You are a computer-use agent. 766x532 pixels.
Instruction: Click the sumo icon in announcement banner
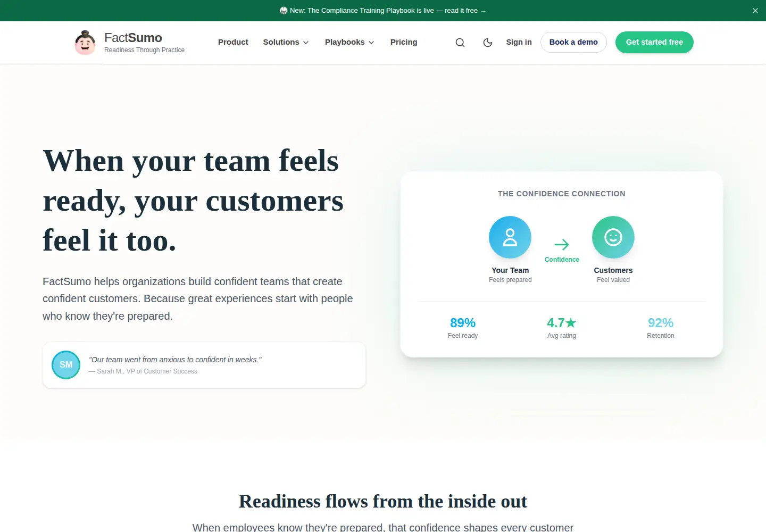[284, 11]
